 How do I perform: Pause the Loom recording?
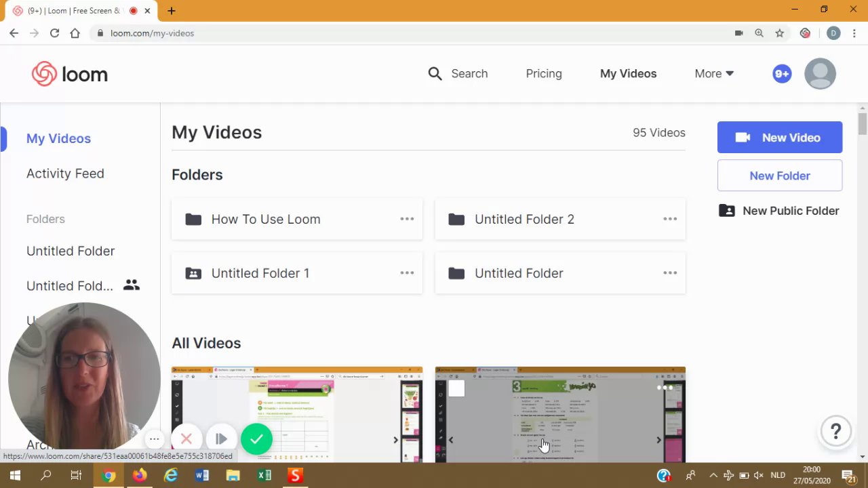pos(221,439)
